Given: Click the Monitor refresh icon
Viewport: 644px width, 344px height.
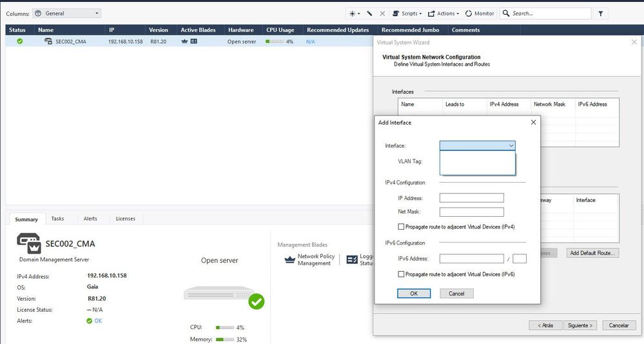Looking at the screenshot, I should pyautogui.click(x=469, y=14).
